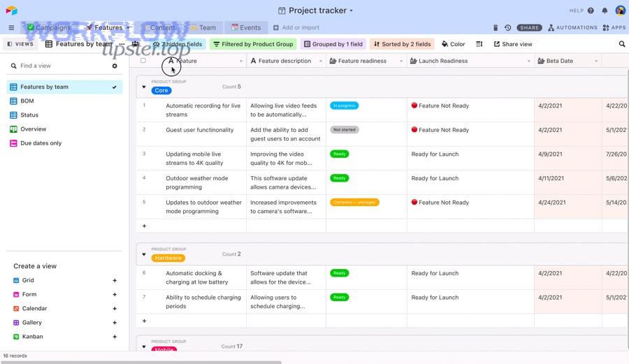Open view collaborators people icon
The height and width of the screenshot is (364, 629).
tap(136, 44)
